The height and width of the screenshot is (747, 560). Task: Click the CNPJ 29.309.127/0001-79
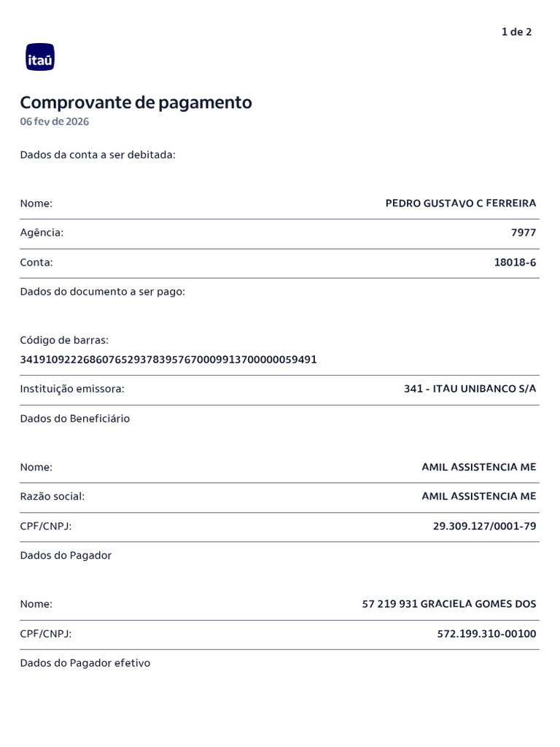(x=485, y=527)
